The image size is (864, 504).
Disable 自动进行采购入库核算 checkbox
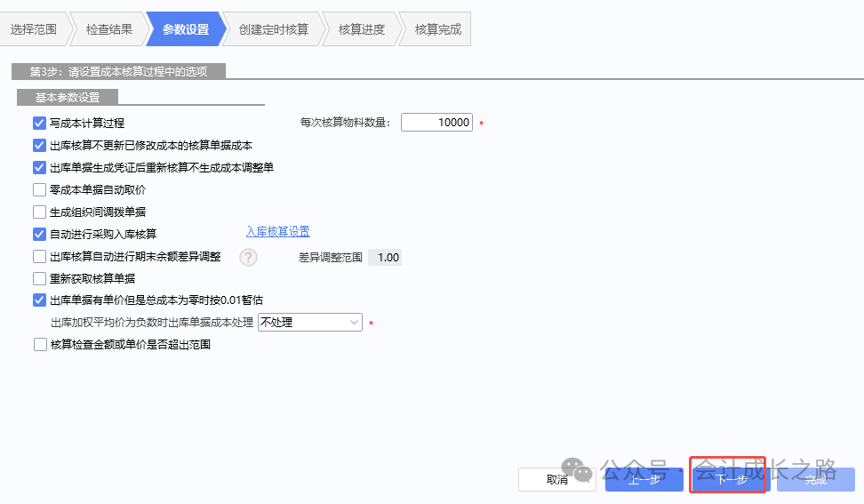coord(39,235)
